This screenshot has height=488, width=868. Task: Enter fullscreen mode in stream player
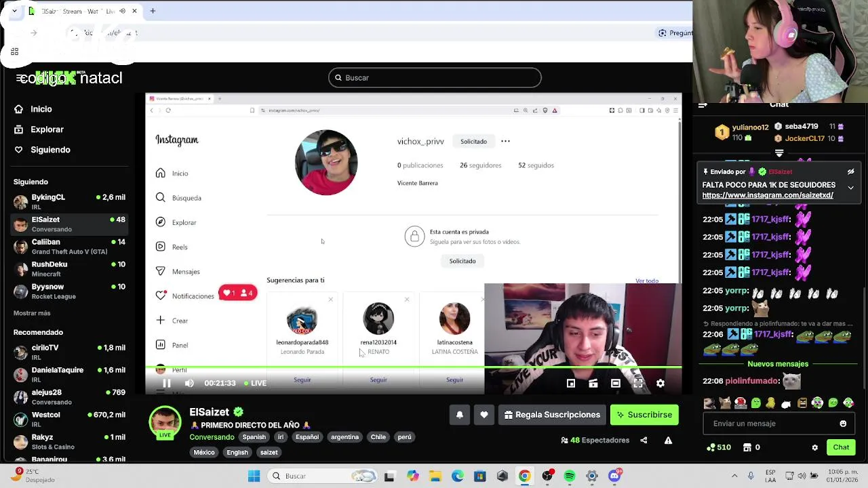coord(638,384)
